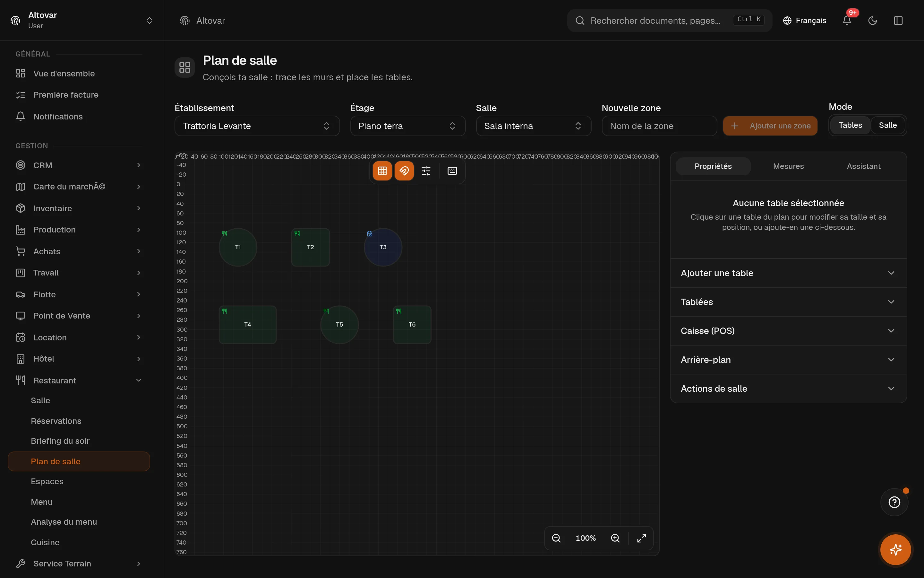Open Plan de salle submenu item
924x578 pixels.
79,461
